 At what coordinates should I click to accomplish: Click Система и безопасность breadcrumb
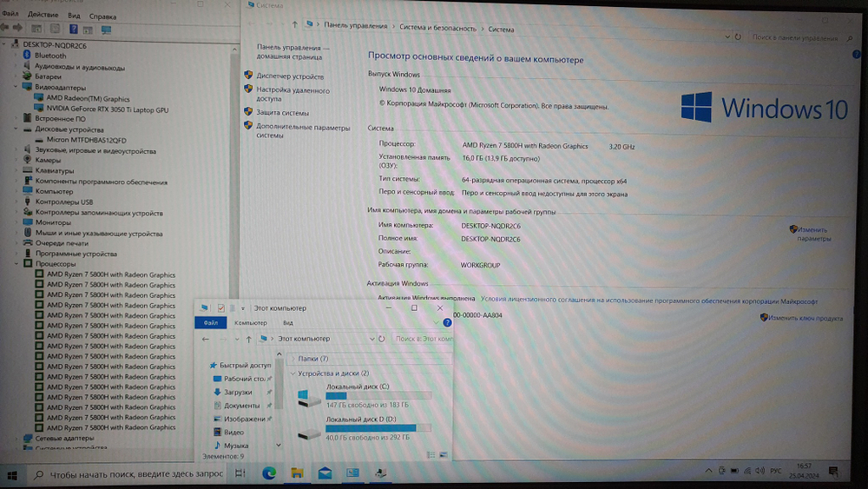pyautogui.click(x=437, y=28)
